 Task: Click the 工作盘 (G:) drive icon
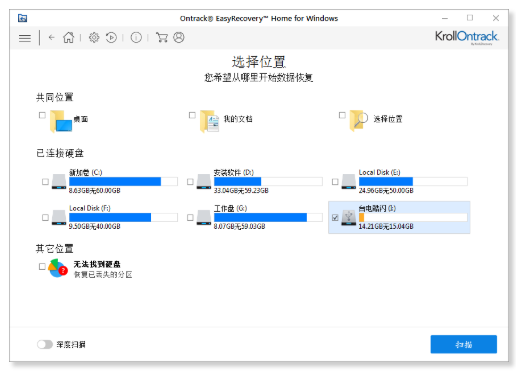click(204, 218)
